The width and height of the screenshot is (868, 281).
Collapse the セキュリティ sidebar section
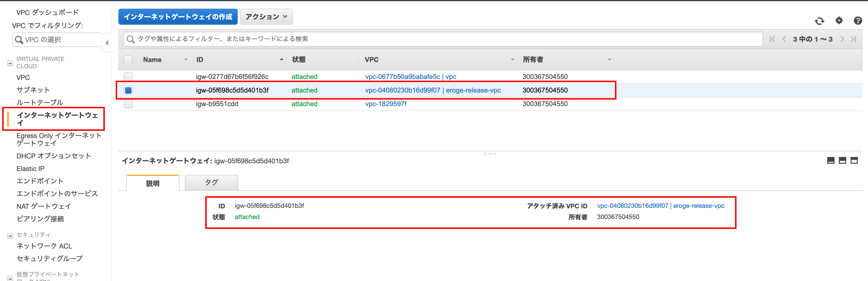[10, 236]
